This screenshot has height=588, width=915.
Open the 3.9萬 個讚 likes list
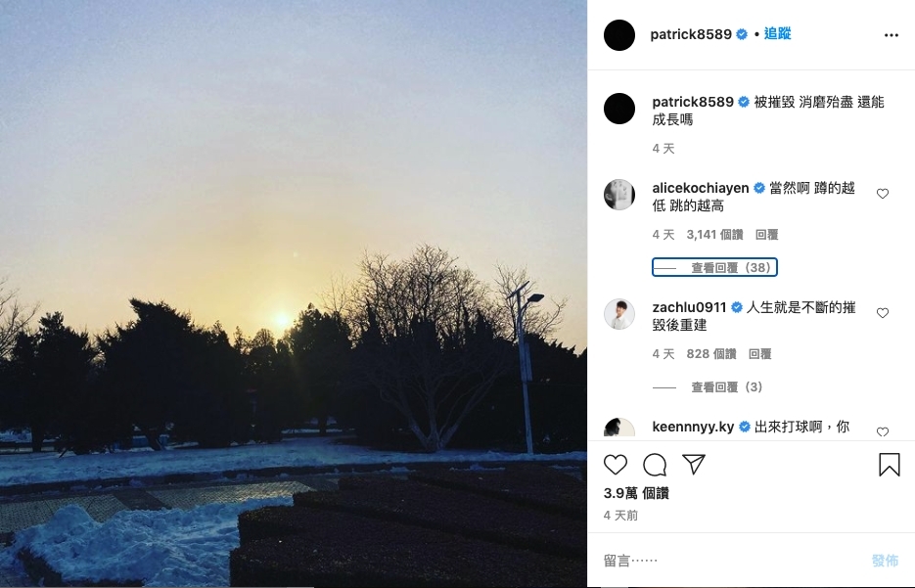click(x=636, y=493)
